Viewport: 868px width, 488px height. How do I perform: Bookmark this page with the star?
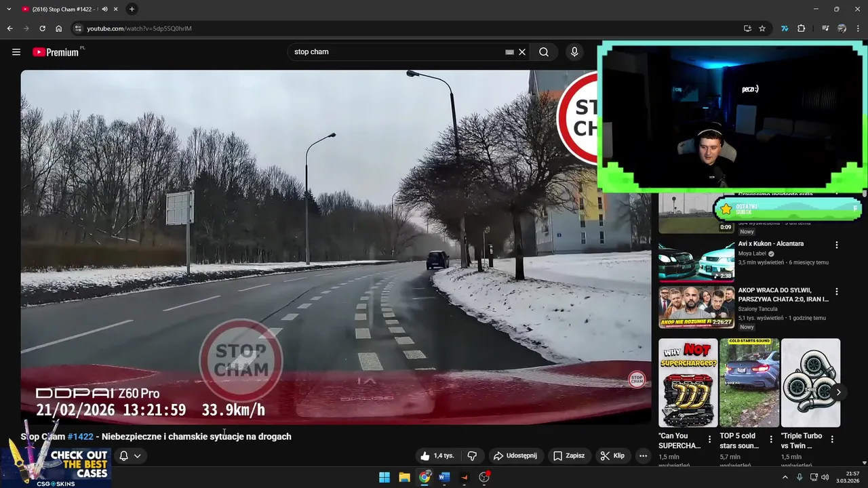pos(762,28)
